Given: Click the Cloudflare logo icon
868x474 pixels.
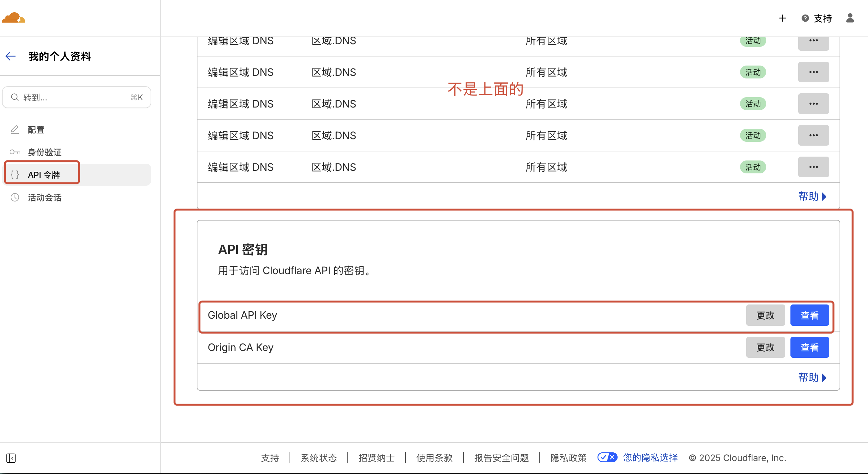Looking at the screenshot, I should tap(14, 17).
